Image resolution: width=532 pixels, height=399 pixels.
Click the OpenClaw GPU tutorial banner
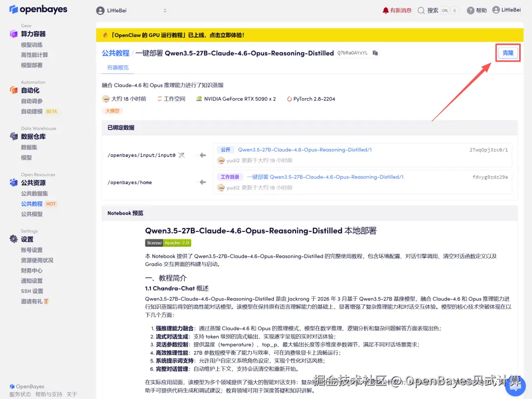309,35
